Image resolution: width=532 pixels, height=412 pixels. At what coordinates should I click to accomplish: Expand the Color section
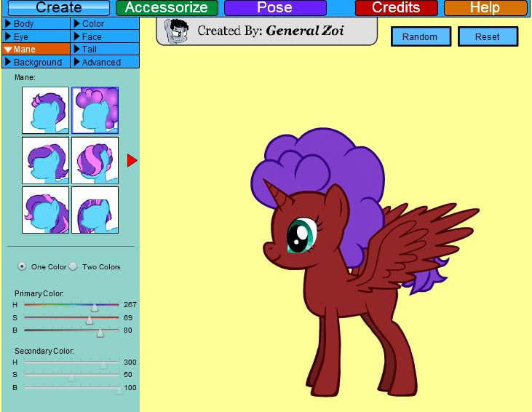pyautogui.click(x=105, y=24)
